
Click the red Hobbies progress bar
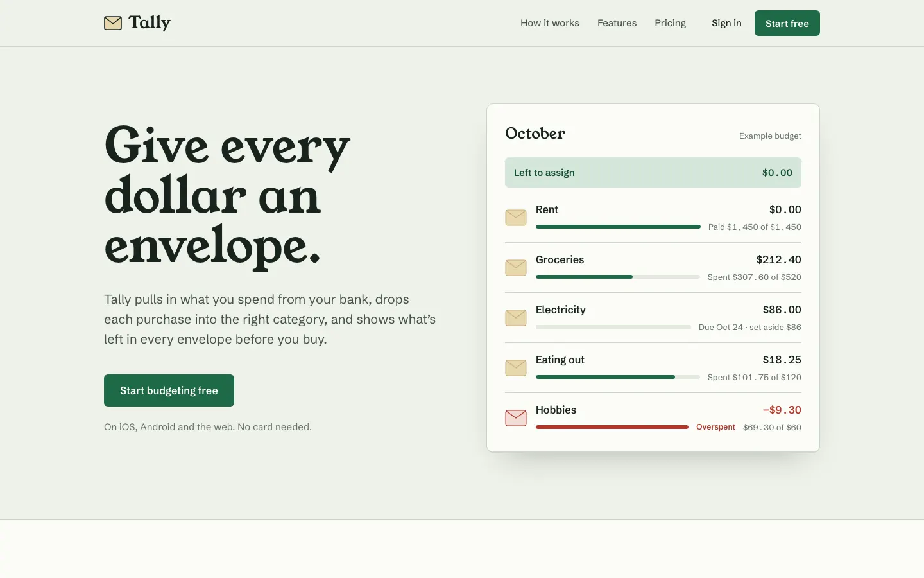pyautogui.click(x=612, y=427)
